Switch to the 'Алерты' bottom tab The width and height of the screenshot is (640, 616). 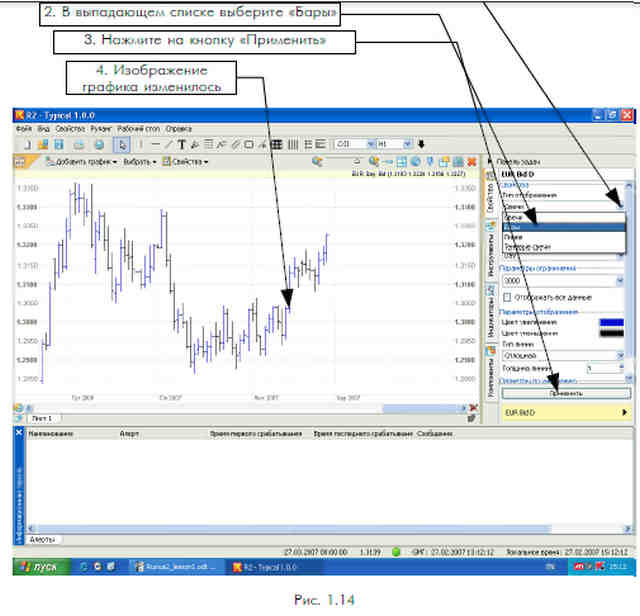42,540
